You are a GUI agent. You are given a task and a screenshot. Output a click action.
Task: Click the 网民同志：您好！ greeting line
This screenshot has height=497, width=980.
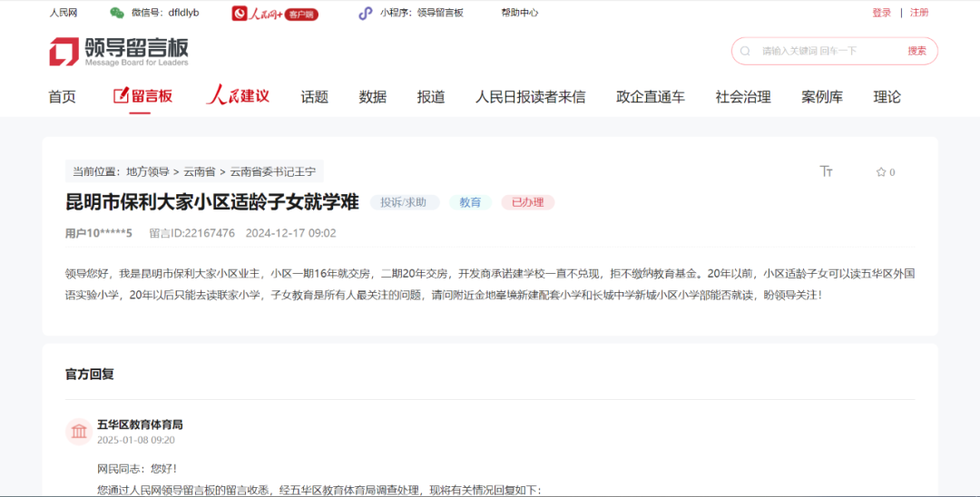tap(137, 469)
